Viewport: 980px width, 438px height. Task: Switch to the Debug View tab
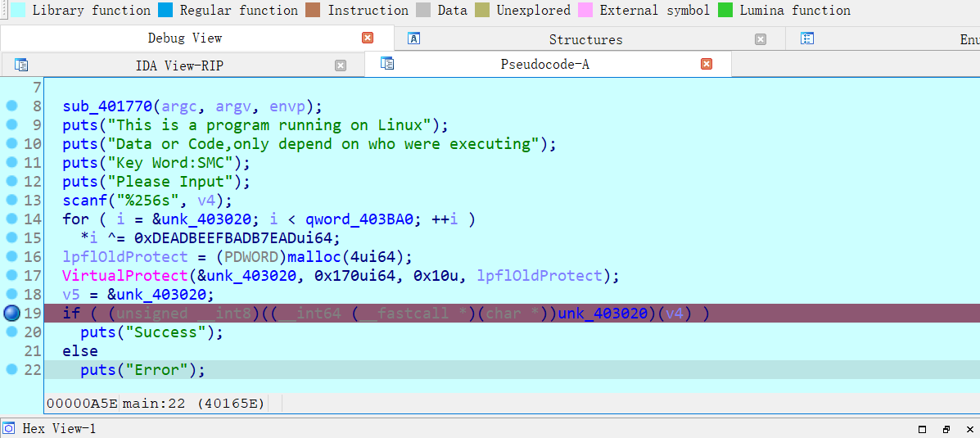pyautogui.click(x=184, y=38)
